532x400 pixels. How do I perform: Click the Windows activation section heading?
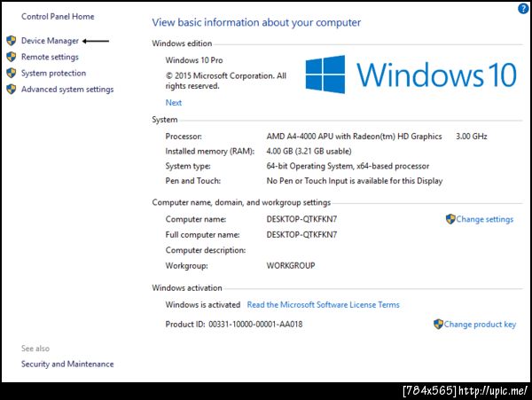[187, 287]
